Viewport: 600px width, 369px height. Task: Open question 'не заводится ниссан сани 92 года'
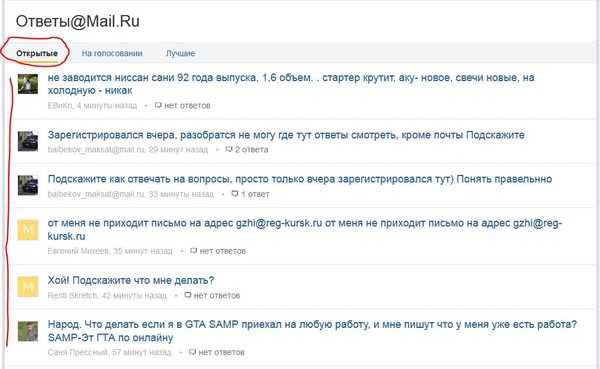pos(291,84)
